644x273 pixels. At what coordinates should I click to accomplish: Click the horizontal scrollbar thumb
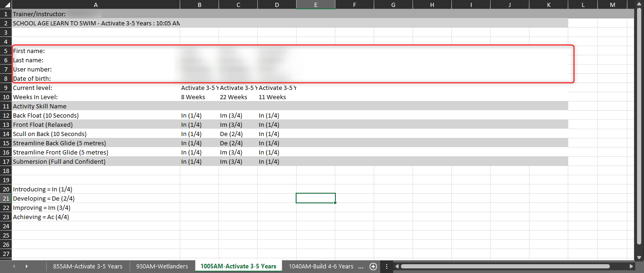coord(504,267)
